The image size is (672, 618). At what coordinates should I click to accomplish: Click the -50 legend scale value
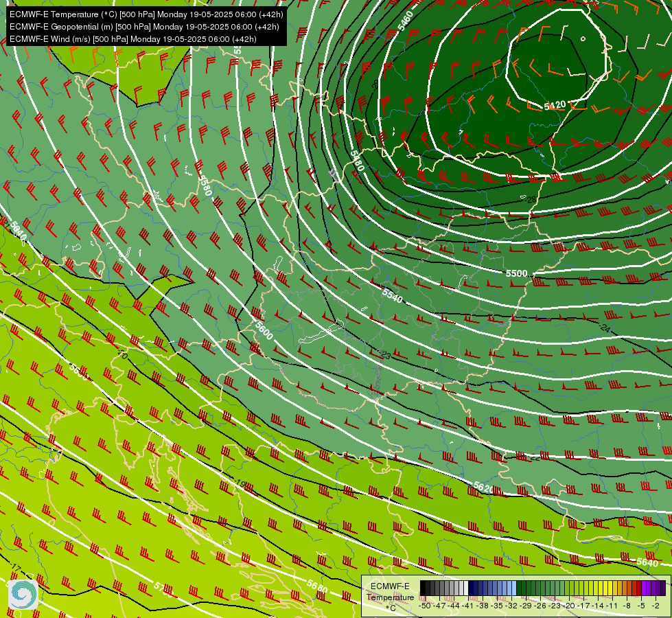(x=425, y=606)
